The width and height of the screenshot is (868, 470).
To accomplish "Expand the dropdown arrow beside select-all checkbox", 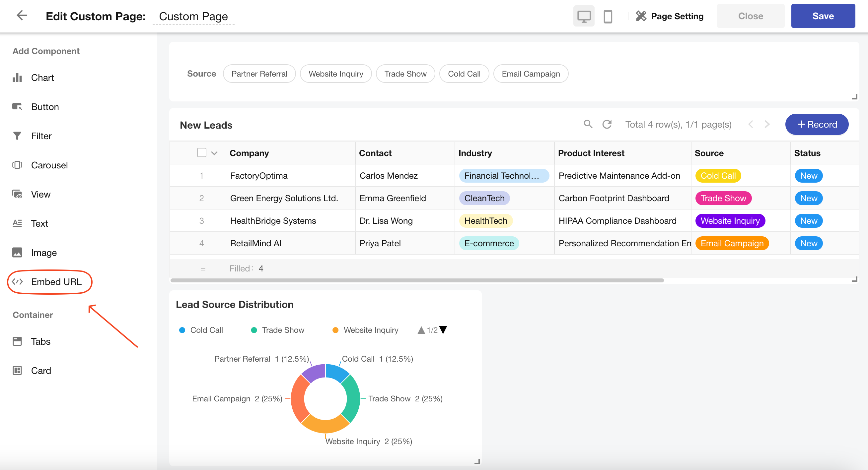I will point(214,153).
